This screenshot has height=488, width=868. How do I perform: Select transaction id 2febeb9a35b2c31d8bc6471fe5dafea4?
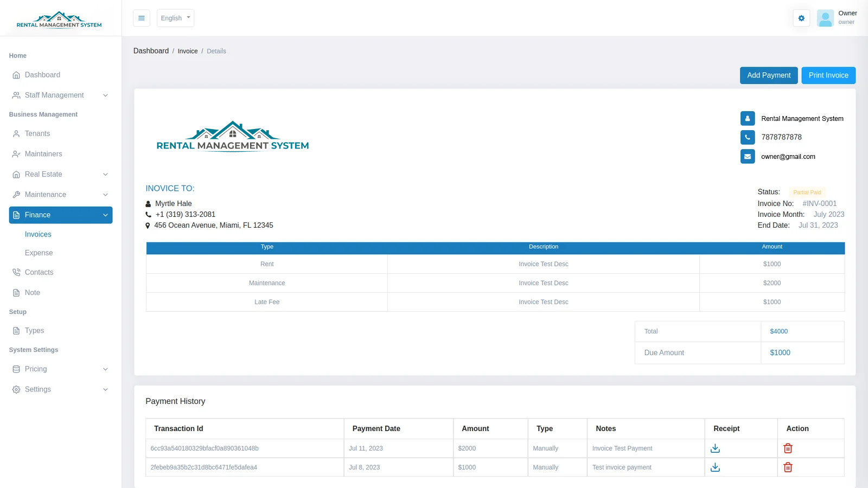(x=203, y=467)
